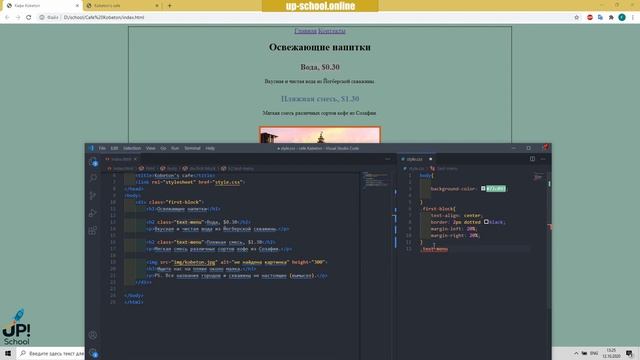Click split editor icon in style.css group

[532, 159]
